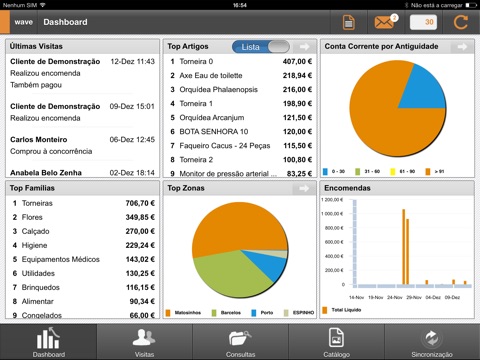
Task: Expand Top Artigos with its arrow
Action: click(304, 47)
